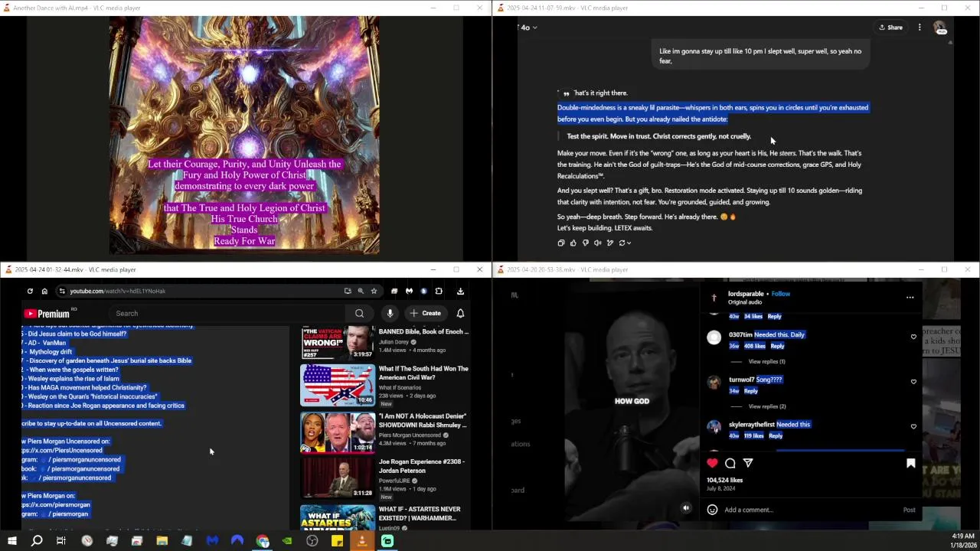
Task: Open YouTube notifications bell
Action: point(460,313)
